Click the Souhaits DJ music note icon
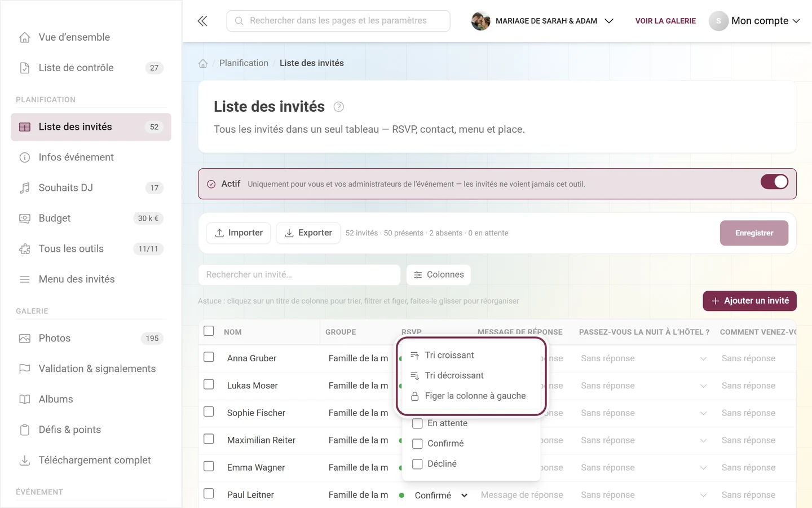This screenshot has width=812, height=508. click(25, 188)
